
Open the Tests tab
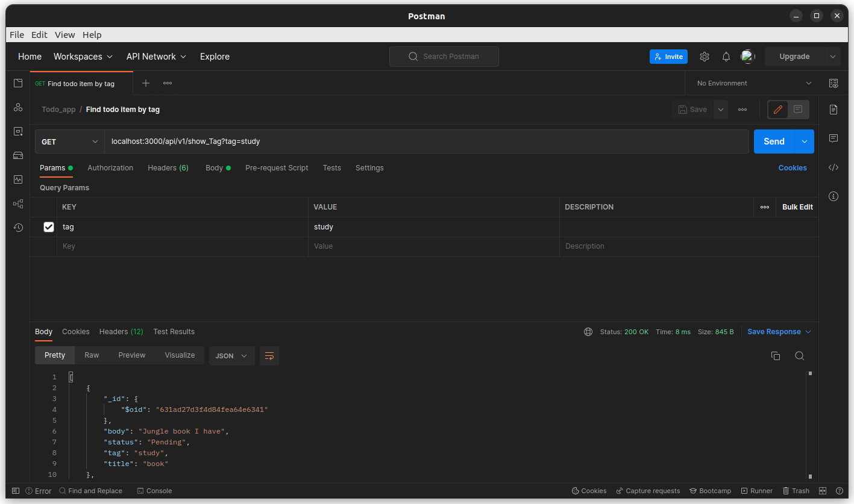(x=331, y=168)
